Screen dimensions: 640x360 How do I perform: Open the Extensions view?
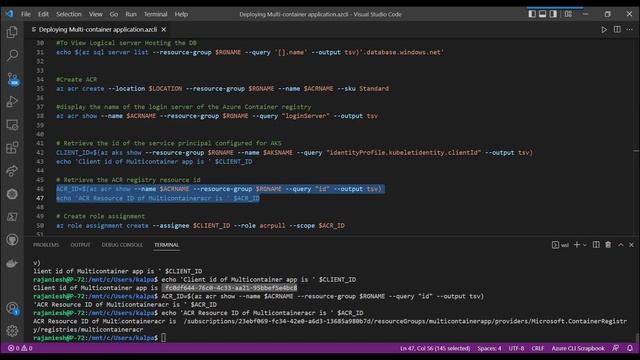coord(12,147)
